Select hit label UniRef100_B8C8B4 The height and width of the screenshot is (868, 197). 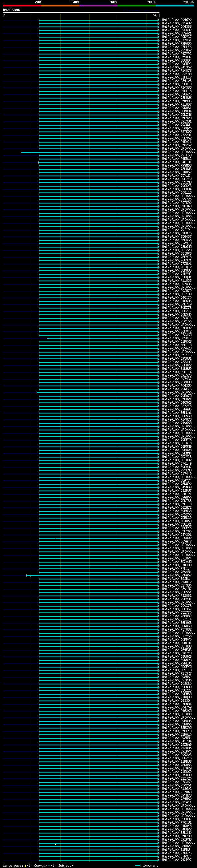pyautogui.click(x=177, y=60)
